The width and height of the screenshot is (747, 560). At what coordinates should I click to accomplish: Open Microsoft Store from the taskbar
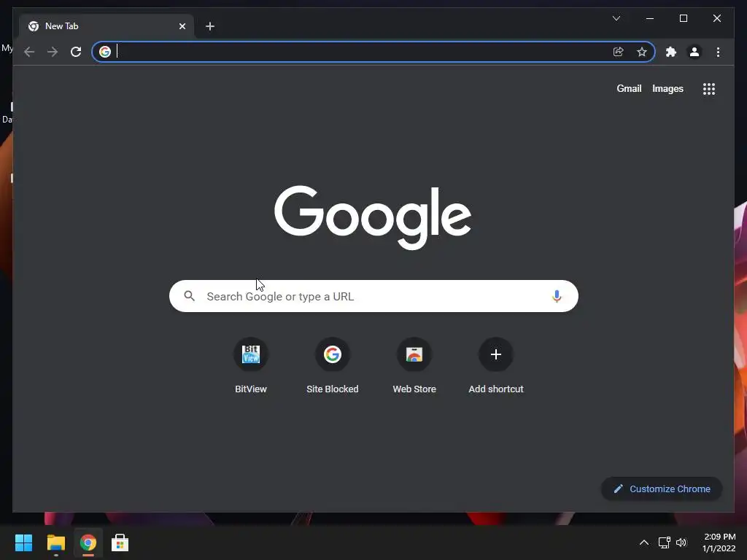click(x=120, y=542)
